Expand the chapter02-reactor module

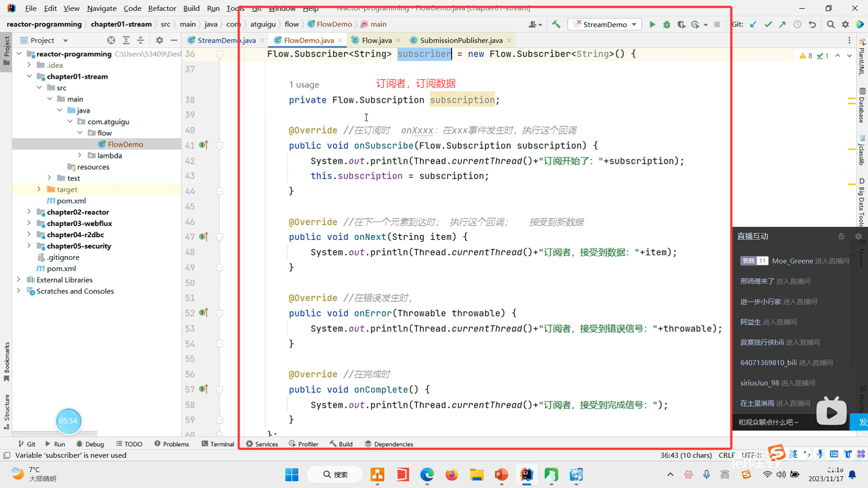pos(29,212)
